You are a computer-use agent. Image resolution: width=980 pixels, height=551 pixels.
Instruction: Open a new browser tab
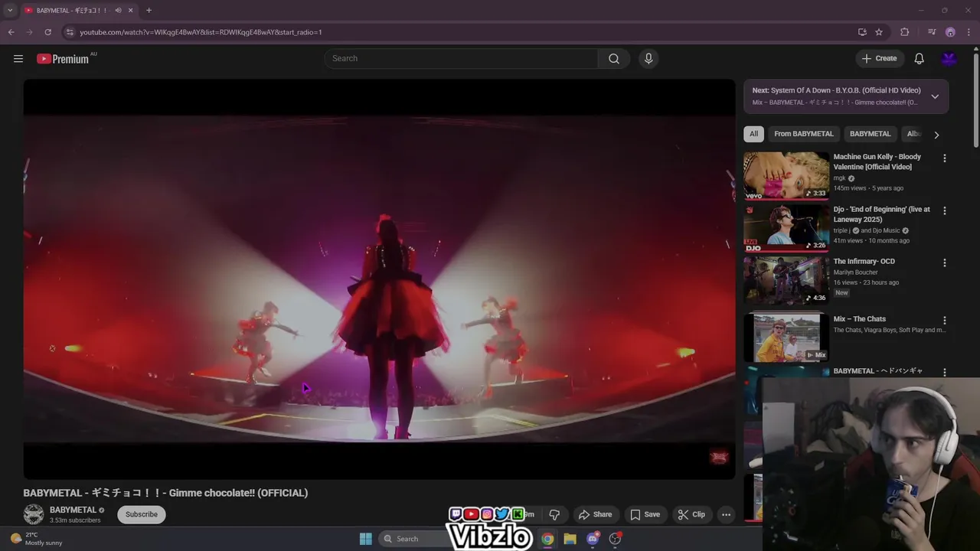(149, 11)
